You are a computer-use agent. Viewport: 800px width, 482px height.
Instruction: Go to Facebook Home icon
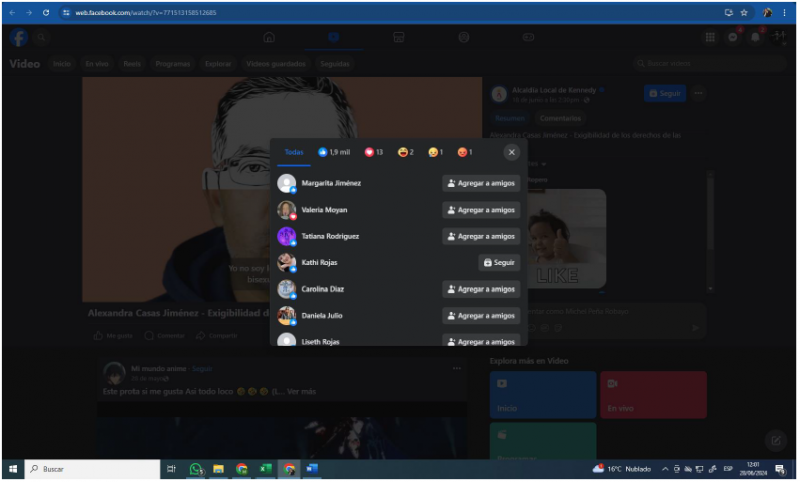coord(269,37)
